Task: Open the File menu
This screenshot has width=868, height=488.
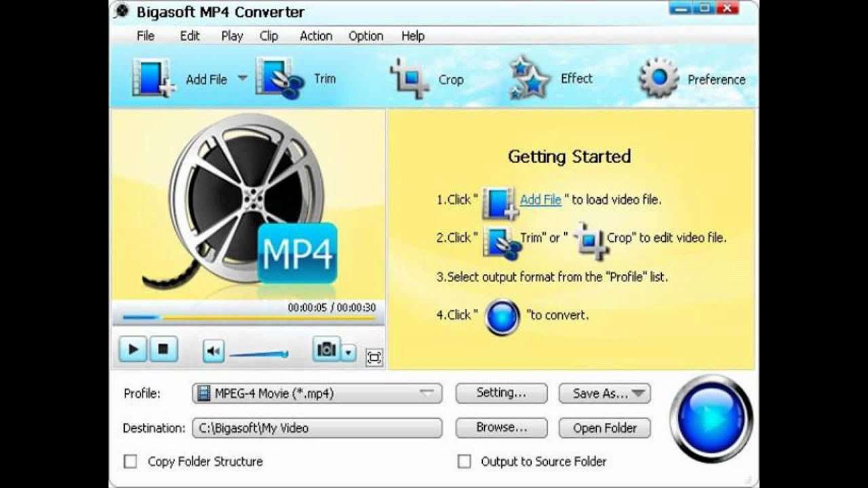Action: point(146,36)
